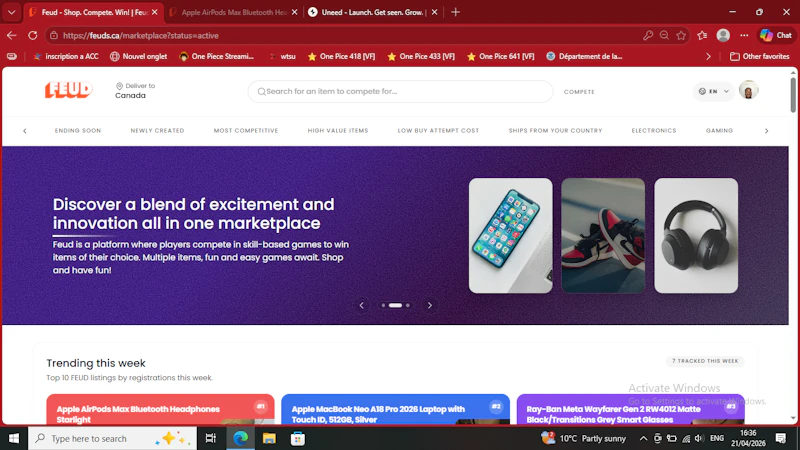Open File Explorer from taskbar
800x450 pixels.
[x=269, y=438]
